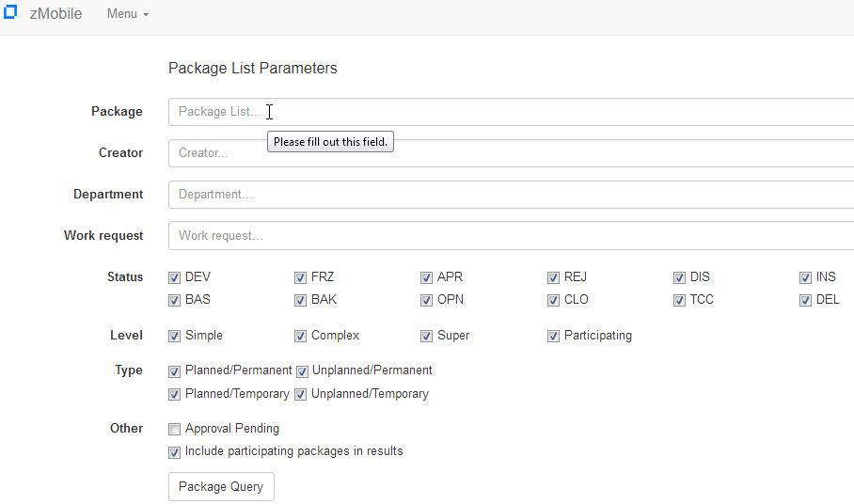Disable the APR status checkbox
The image size is (854, 504).
428,278
